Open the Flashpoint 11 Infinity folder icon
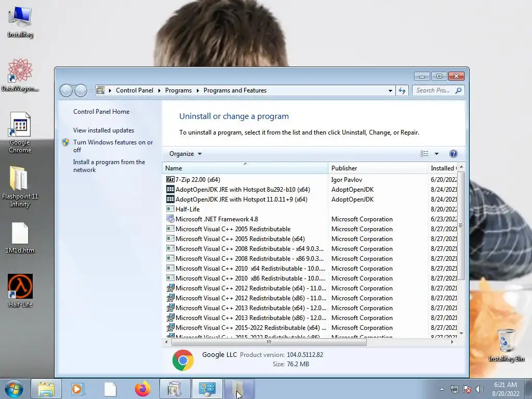Screen dimensions: 532x399 (20, 186)
